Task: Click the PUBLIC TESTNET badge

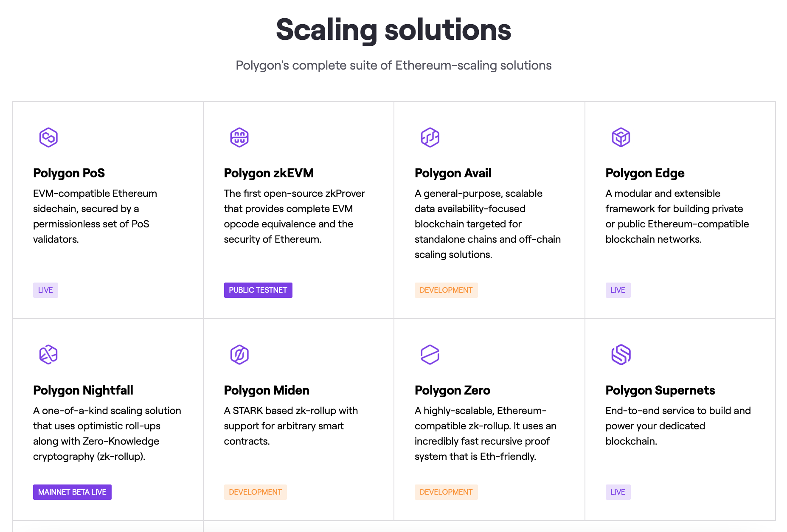Action: (258, 290)
